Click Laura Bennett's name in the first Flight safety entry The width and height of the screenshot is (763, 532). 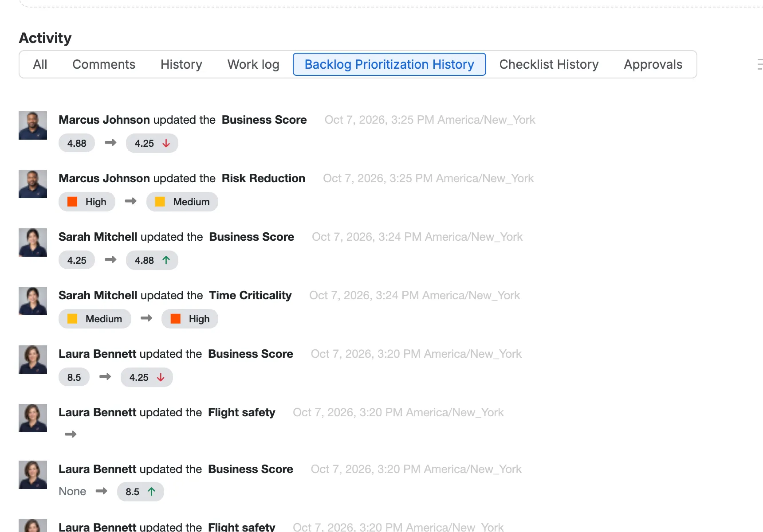tap(98, 412)
